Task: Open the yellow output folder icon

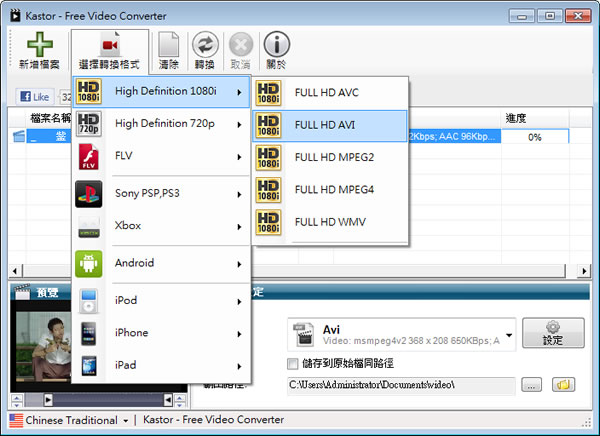Action: coord(564,384)
